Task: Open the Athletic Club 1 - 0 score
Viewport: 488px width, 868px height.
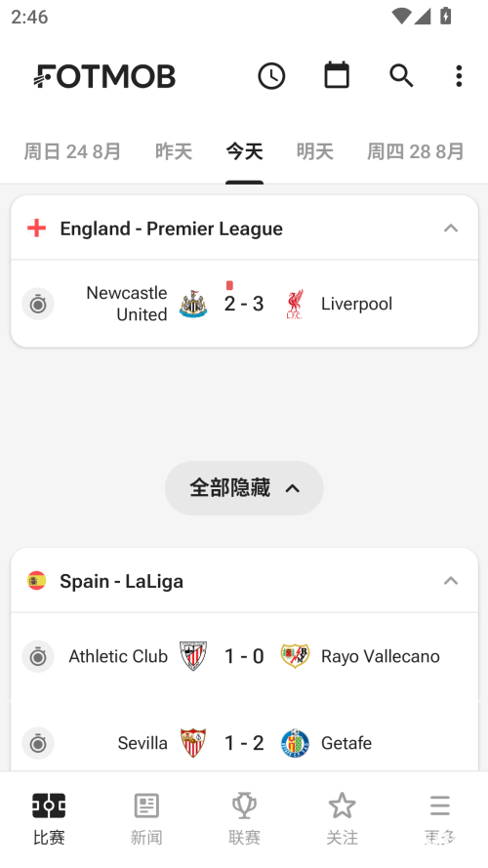Action: [244, 656]
